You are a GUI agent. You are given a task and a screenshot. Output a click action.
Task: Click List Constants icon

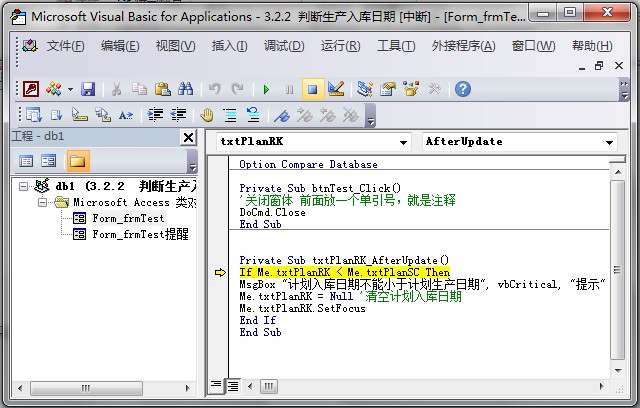pyautogui.click(x=56, y=115)
